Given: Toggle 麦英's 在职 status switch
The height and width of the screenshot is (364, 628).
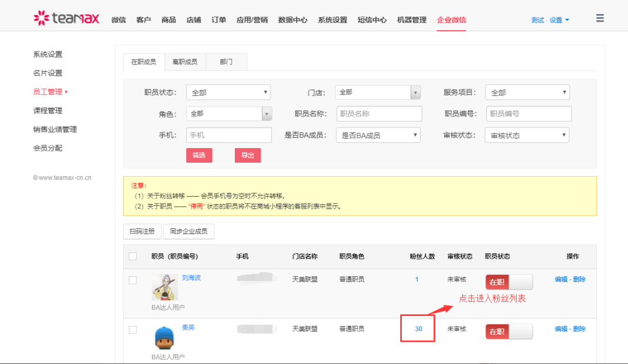Looking at the screenshot, I should pyautogui.click(x=508, y=332).
